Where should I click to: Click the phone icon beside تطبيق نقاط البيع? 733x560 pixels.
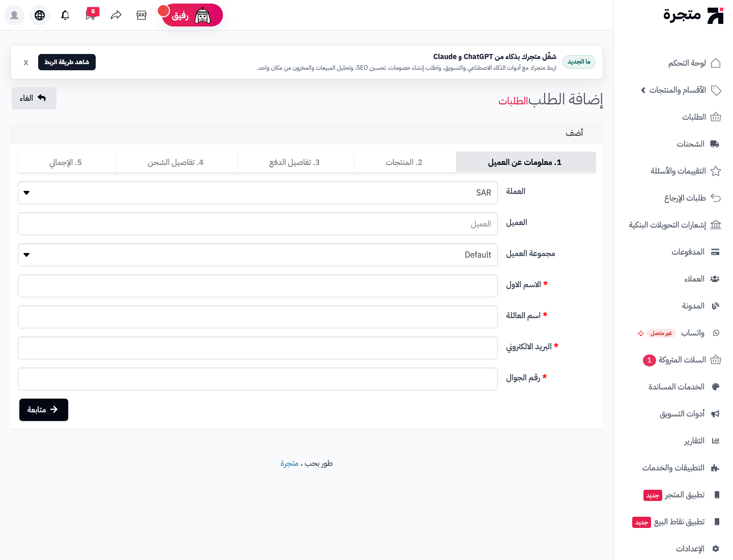pyautogui.click(x=717, y=522)
